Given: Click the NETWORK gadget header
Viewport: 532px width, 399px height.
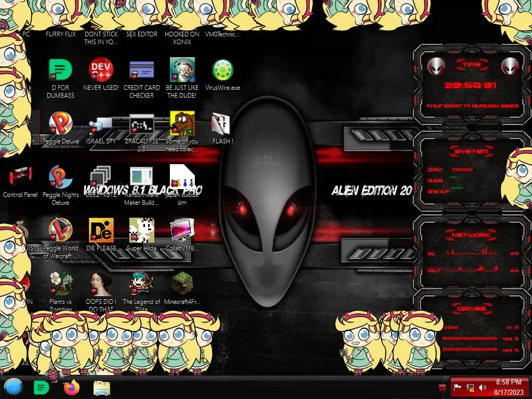Looking at the screenshot, I should tap(471, 235).
